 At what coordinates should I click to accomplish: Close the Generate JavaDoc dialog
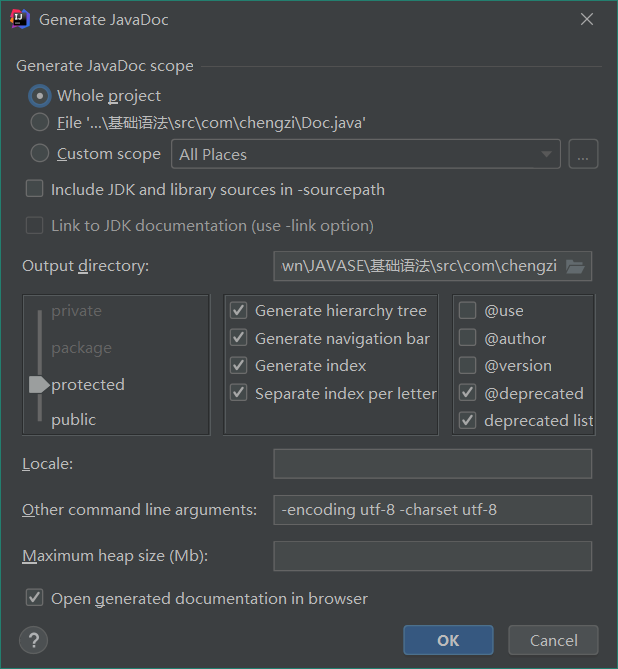tap(587, 19)
